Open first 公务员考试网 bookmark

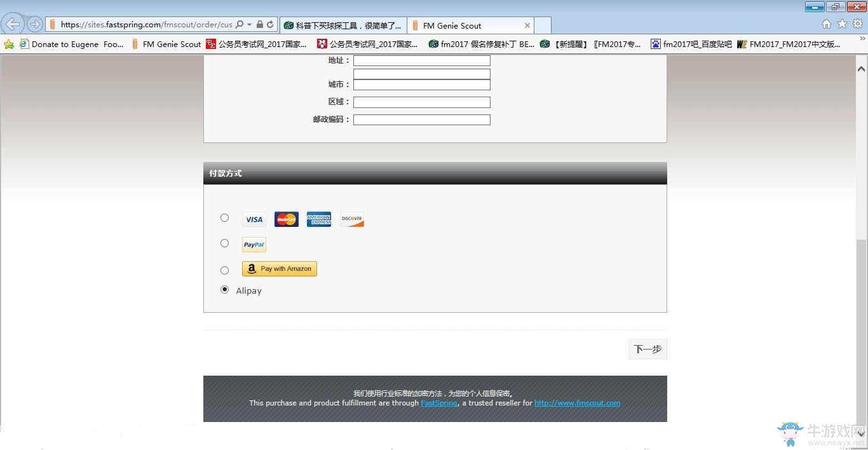point(256,44)
